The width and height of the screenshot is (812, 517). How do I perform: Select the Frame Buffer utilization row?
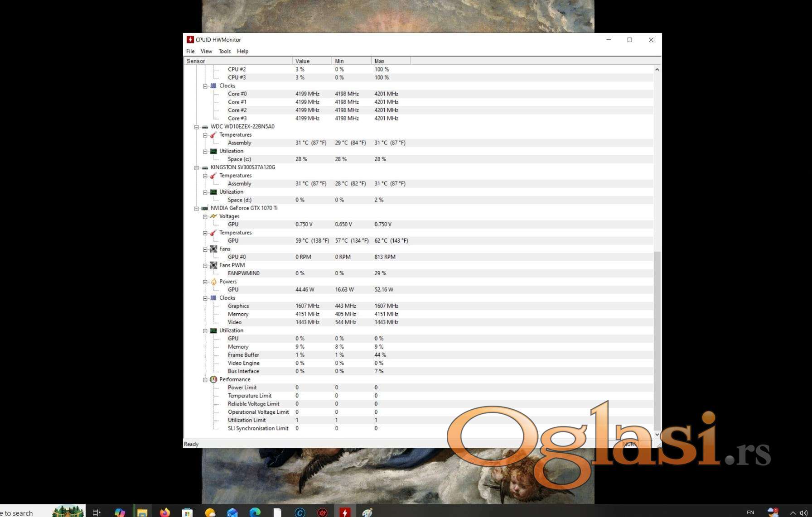pos(243,355)
